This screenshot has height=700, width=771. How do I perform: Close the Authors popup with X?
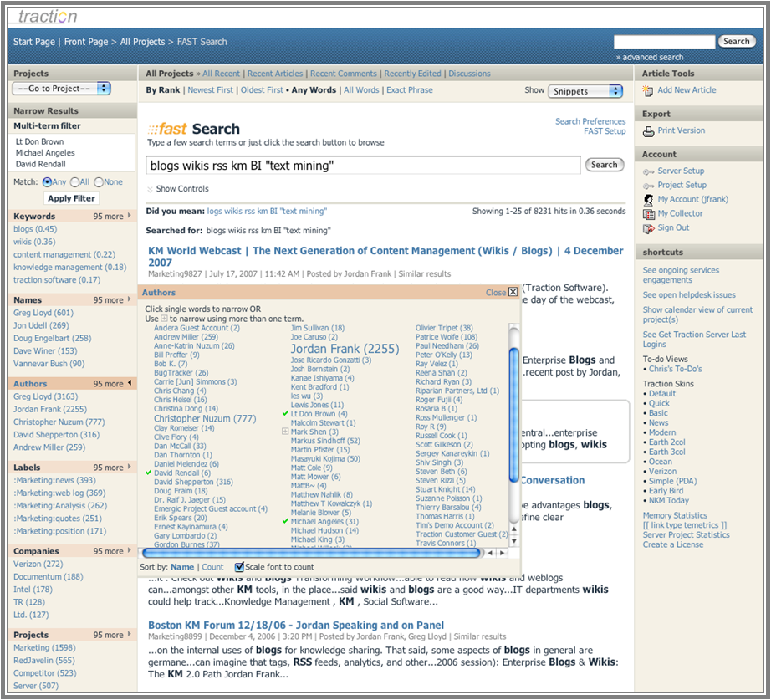point(513,293)
